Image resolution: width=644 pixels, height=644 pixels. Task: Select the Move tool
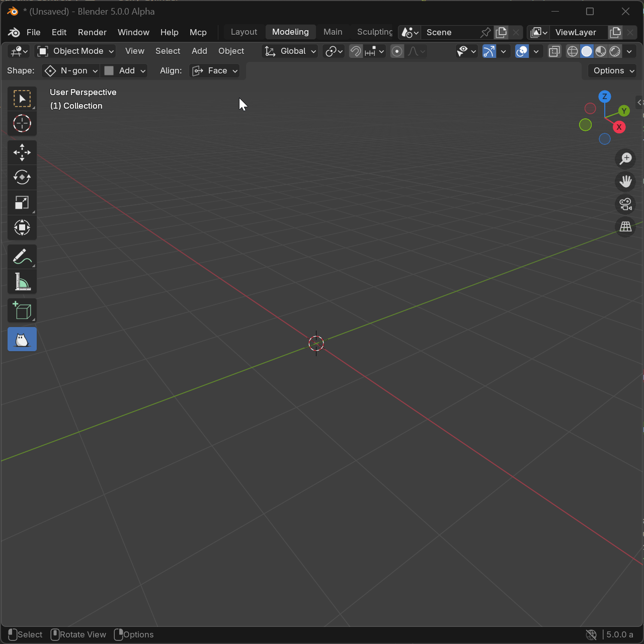(22, 152)
